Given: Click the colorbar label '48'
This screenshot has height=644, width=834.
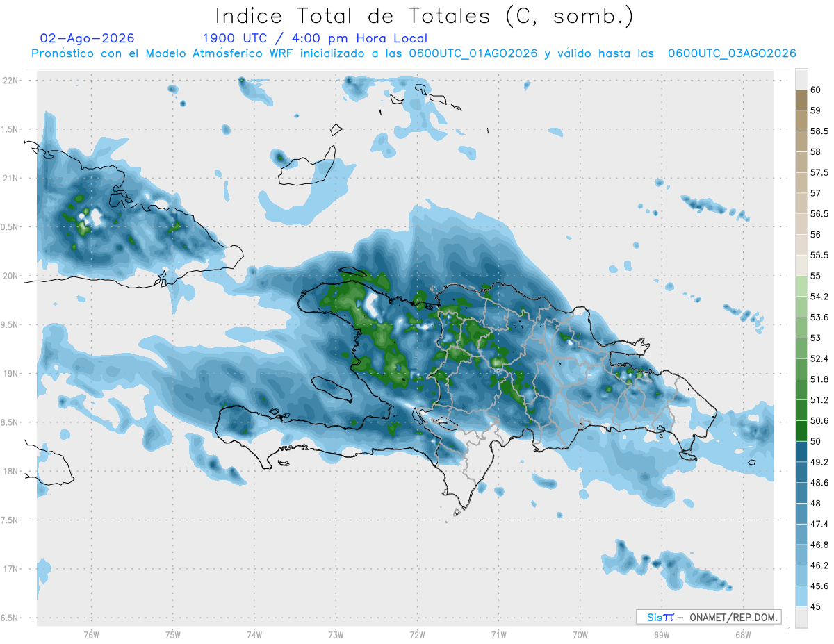Looking at the screenshot, I should click(816, 503).
